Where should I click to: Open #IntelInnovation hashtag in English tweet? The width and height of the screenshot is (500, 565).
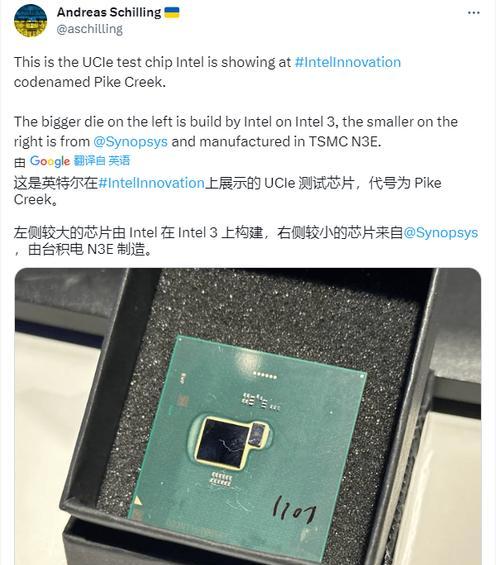click(348, 62)
